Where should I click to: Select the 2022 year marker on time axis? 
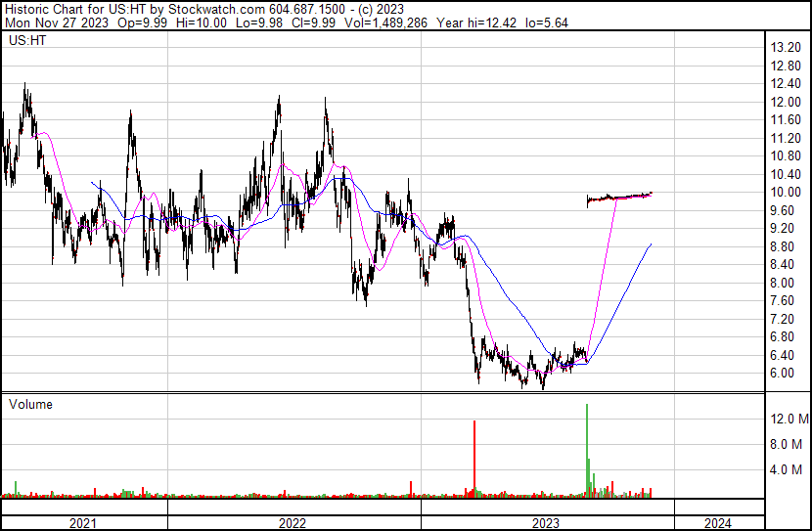click(x=292, y=523)
